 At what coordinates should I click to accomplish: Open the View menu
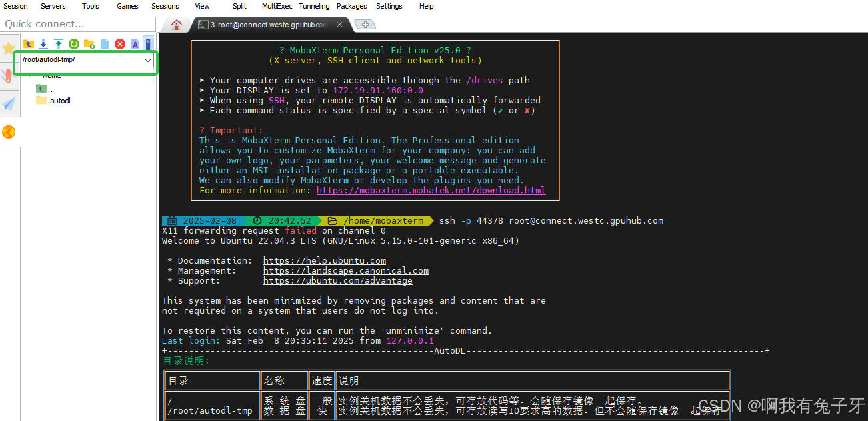(x=202, y=6)
